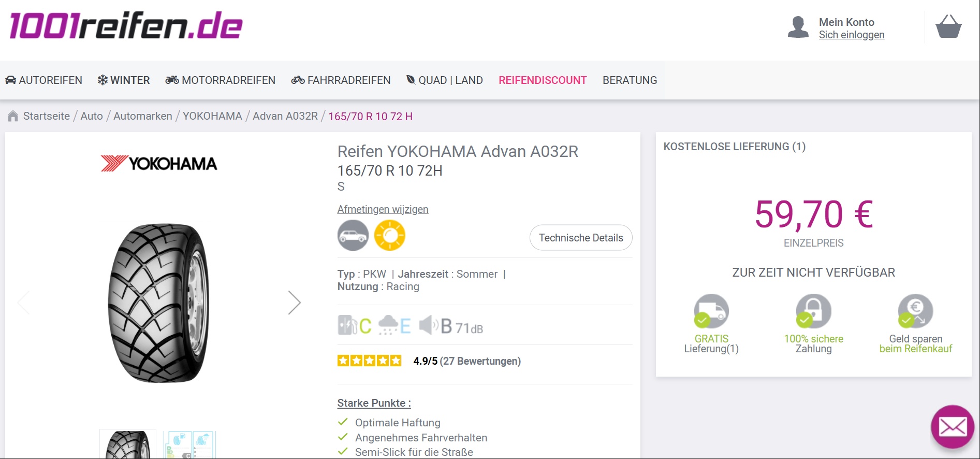Open the REIFENDISCOUNT menu item
Image resolution: width=980 pixels, height=459 pixels.
coord(542,80)
